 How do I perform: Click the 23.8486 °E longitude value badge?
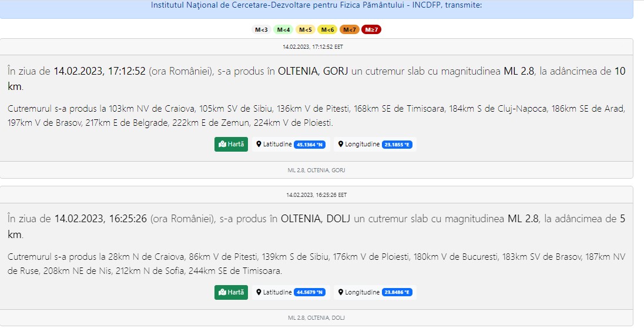[x=398, y=293]
